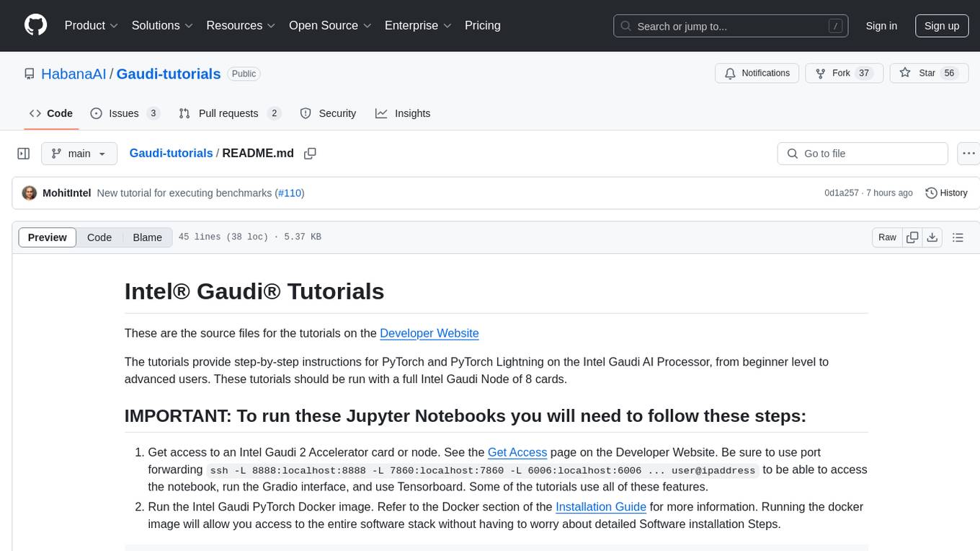Focus the Search or jump to field
The height and width of the screenshot is (551, 980).
coord(729,26)
